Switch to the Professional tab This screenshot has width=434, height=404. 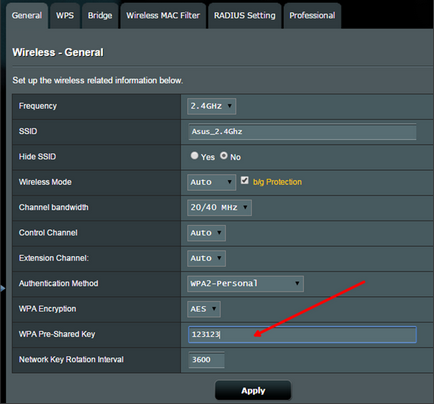point(312,16)
